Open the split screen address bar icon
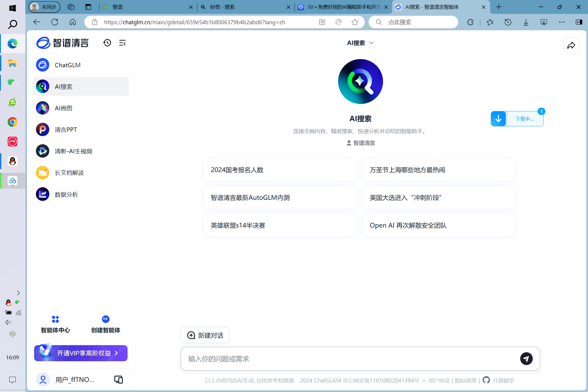The image size is (588, 392). [x=322, y=22]
